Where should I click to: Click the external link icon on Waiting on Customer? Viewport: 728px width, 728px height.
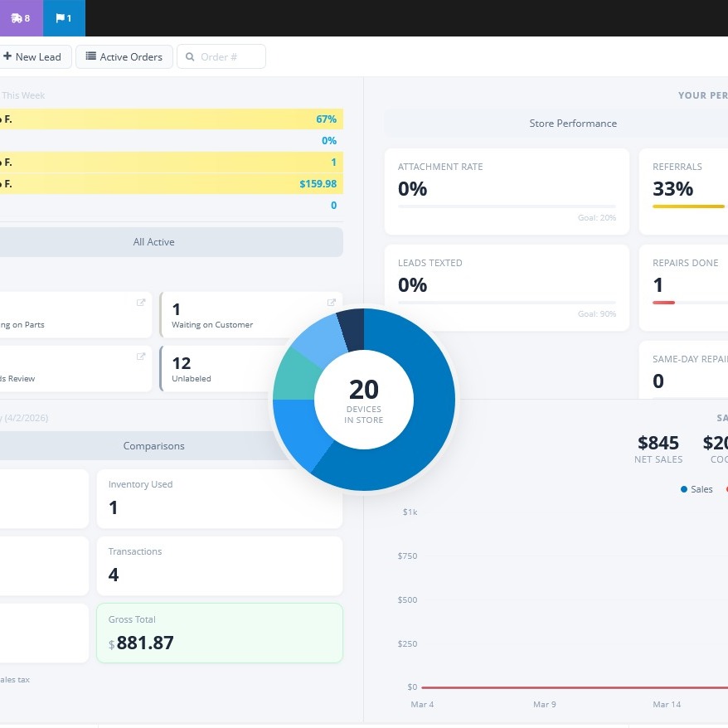point(332,303)
